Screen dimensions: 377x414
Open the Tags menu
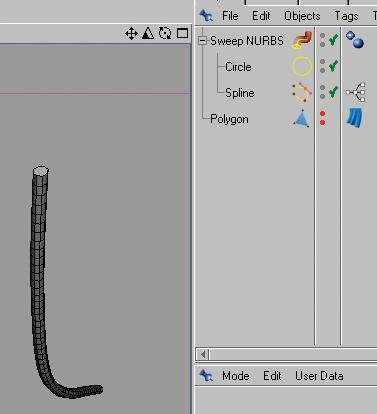346,16
